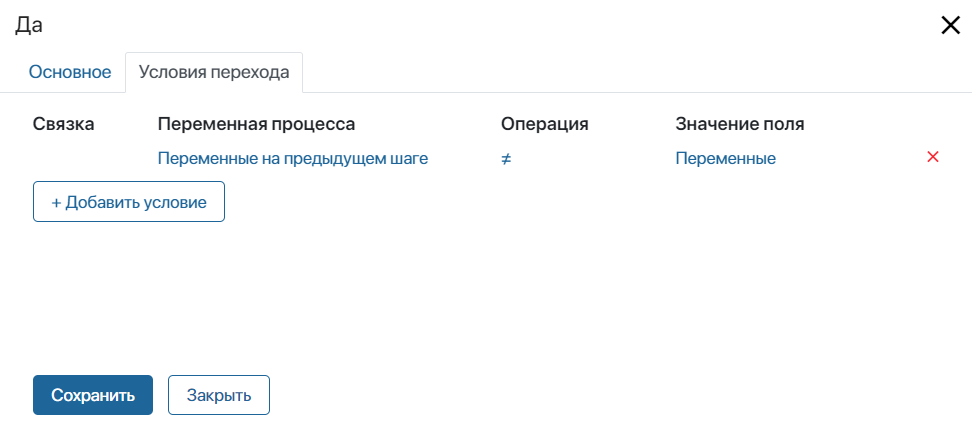The image size is (972, 421).
Task: Delete the condition with the red X icon
Action: 933,157
